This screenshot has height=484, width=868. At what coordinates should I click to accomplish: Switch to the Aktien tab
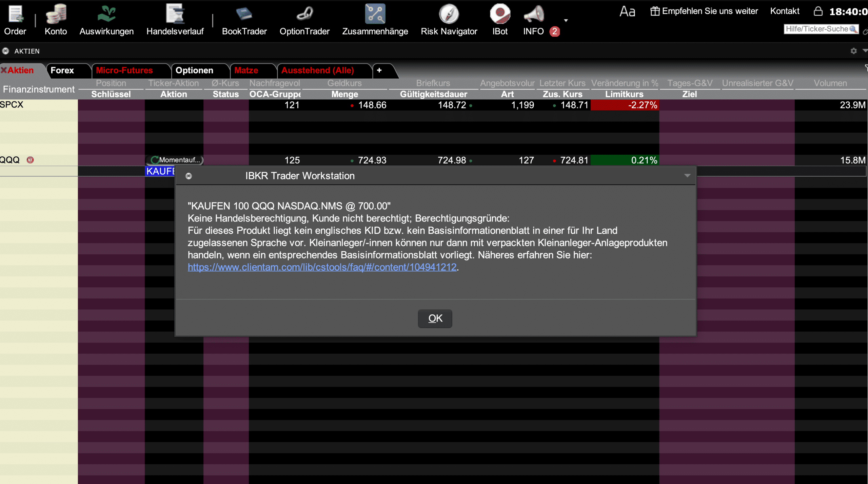pos(21,70)
